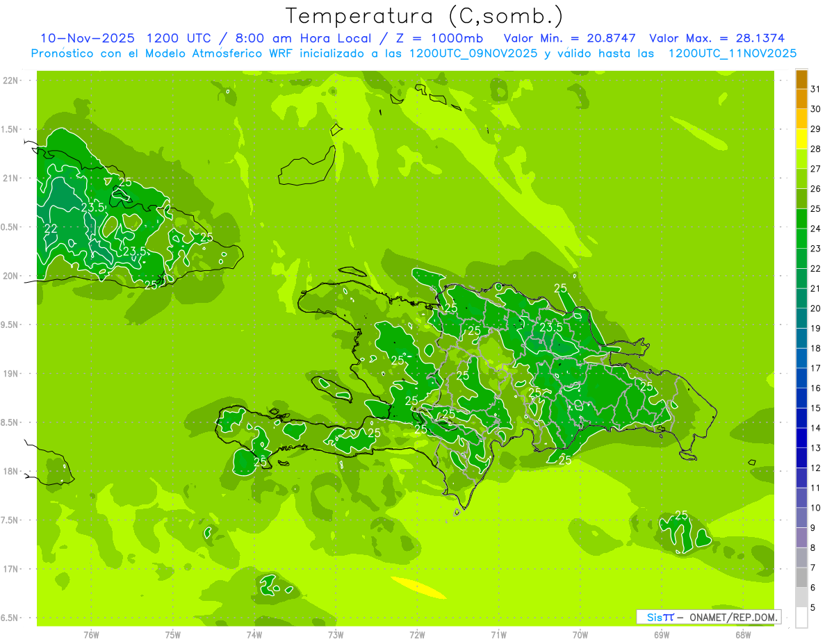
Task: Click the '22' contour label over Cuba
Action: tap(51, 229)
